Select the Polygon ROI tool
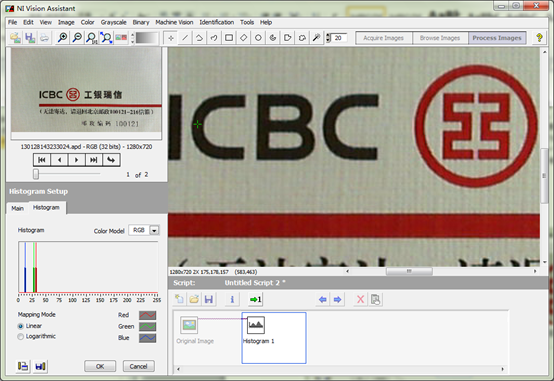 [x=287, y=38]
